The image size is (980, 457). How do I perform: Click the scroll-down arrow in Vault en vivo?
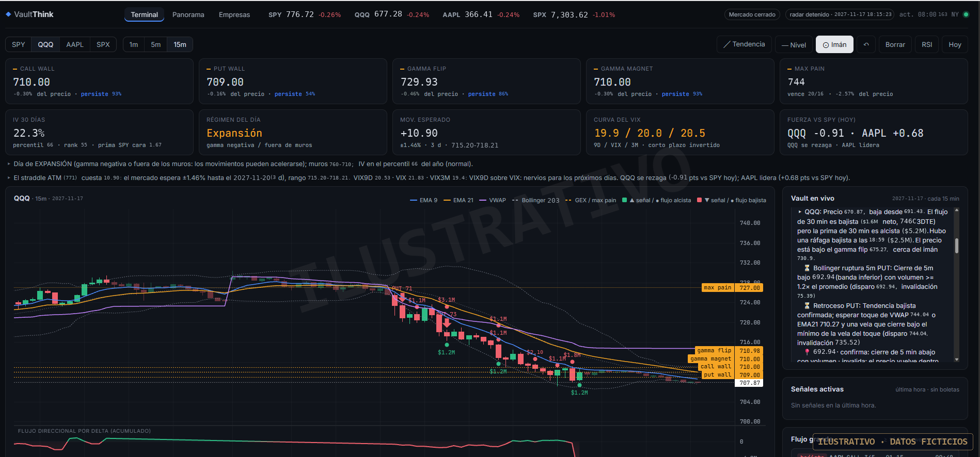click(x=957, y=360)
